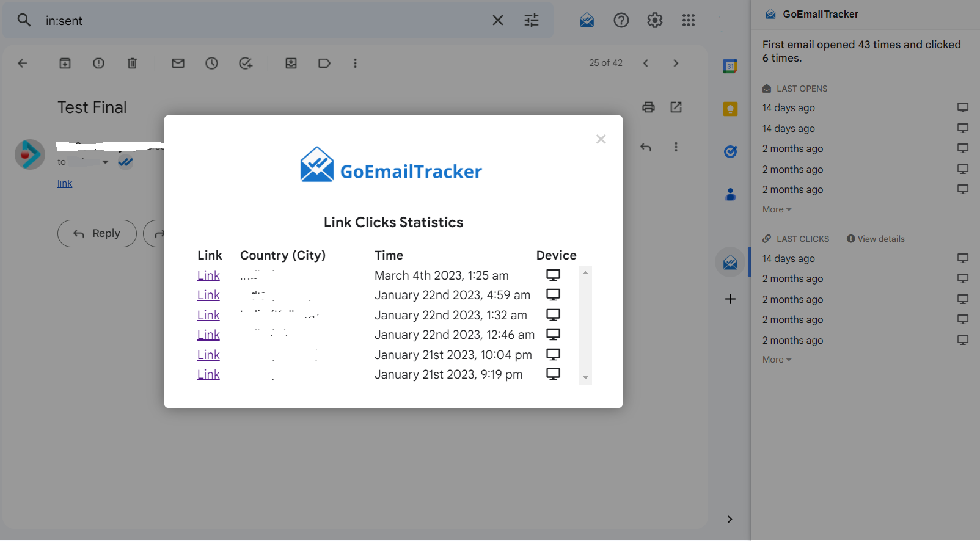Expand More under Last Clicks
This screenshot has width=980, height=541.
coord(777,360)
